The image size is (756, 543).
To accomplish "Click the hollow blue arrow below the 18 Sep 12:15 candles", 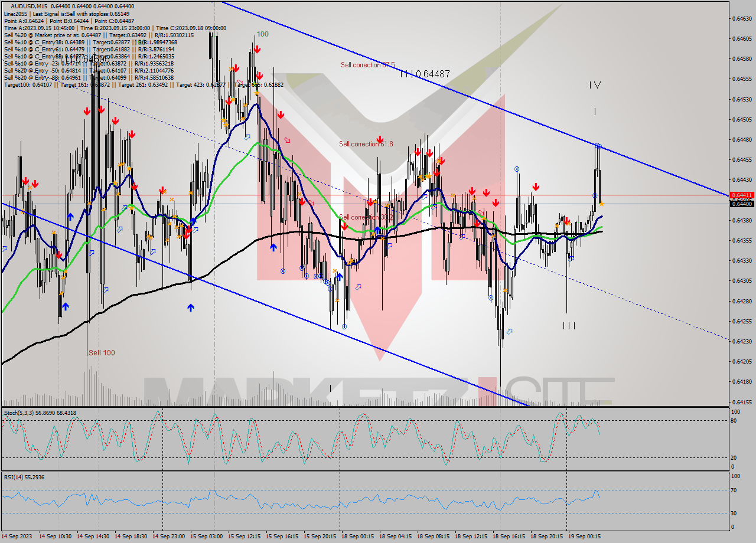I will pyautogui.click(x=463, y=236).
